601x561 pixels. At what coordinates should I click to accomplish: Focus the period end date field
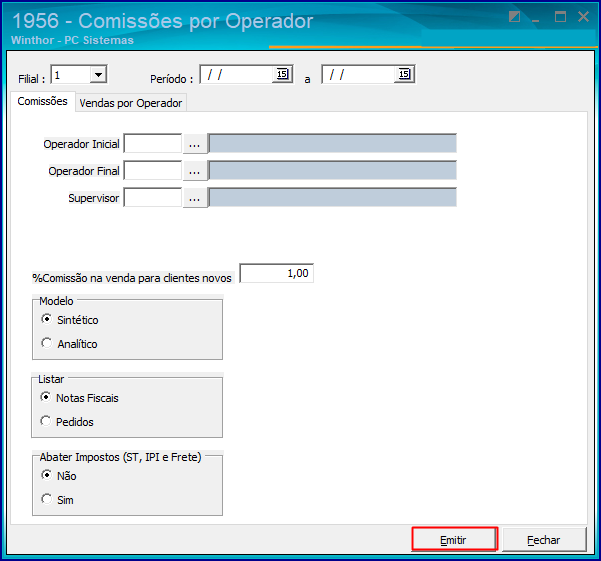(360, 74)
